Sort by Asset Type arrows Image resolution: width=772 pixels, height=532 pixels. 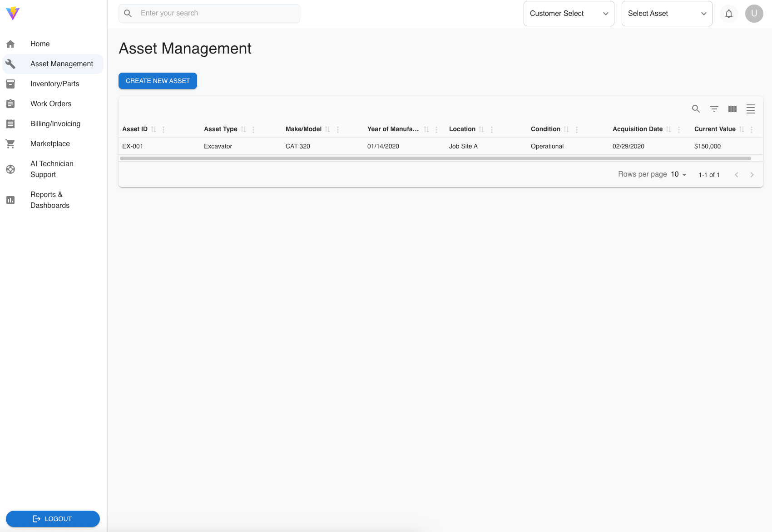243,129
